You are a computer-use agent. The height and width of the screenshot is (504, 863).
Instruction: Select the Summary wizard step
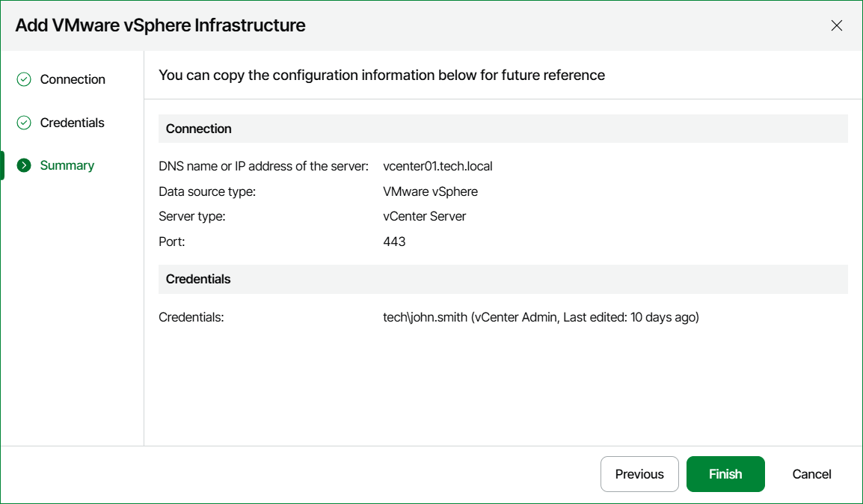click(x=67, y=165)
